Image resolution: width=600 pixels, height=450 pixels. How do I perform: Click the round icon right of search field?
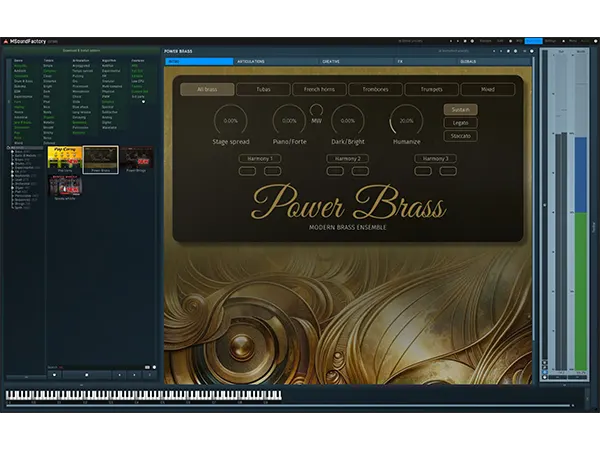(x=154, y=367)
